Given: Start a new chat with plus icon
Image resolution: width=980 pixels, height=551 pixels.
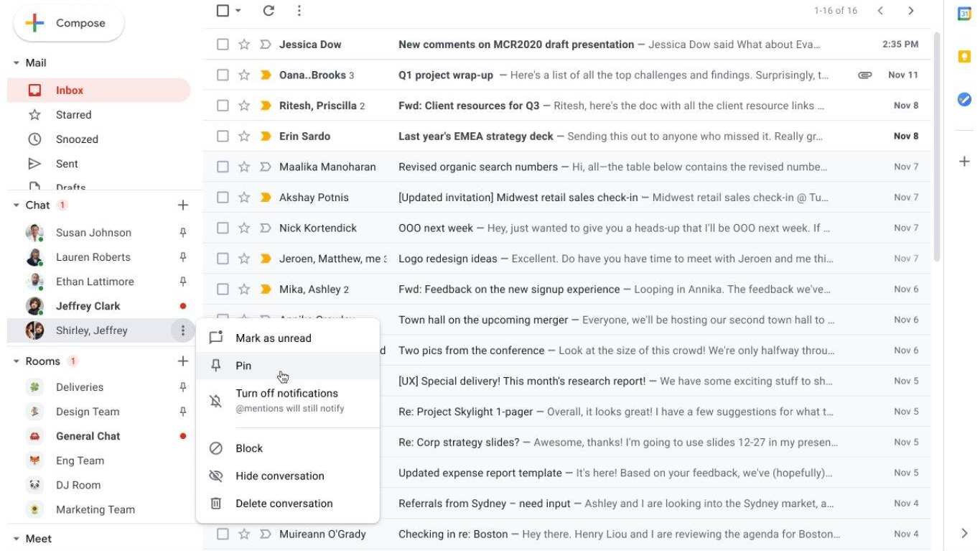Looking at the screenshot, I should tap(183, 205).
